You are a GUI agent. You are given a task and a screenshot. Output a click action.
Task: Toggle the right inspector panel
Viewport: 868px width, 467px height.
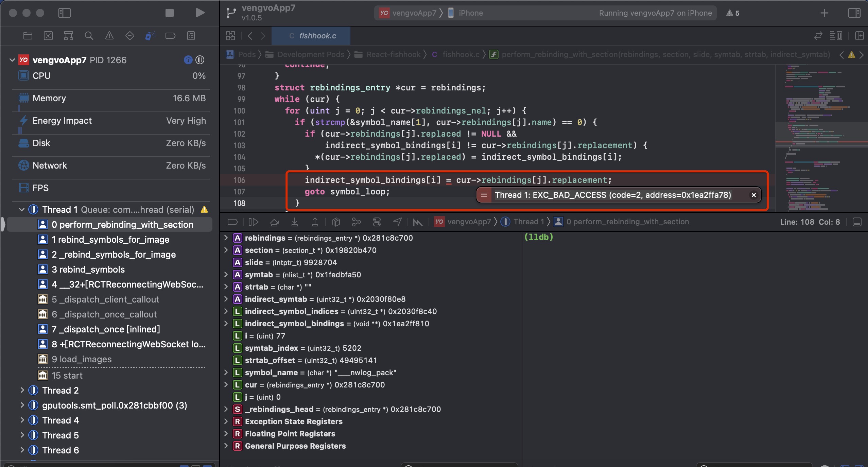854,13
